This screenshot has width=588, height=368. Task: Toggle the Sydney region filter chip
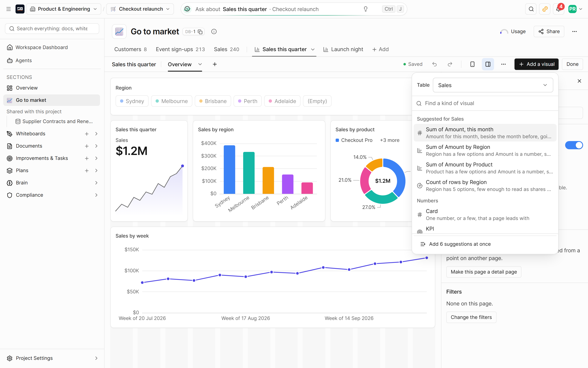[x=132, y=101]
